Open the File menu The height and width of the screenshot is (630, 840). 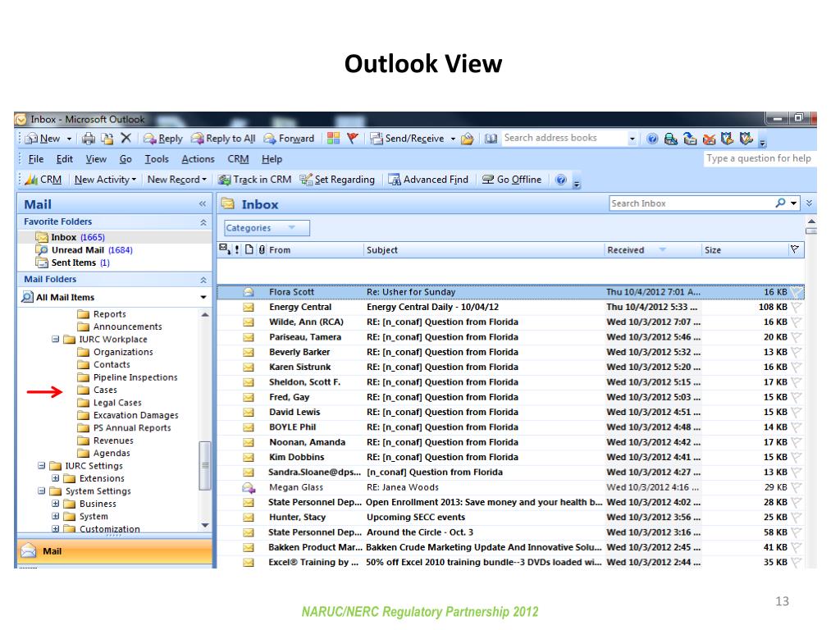(36, 159)
